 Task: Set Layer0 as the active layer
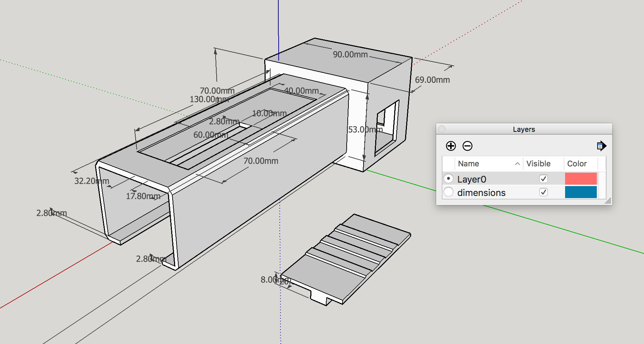coord(448,179)
